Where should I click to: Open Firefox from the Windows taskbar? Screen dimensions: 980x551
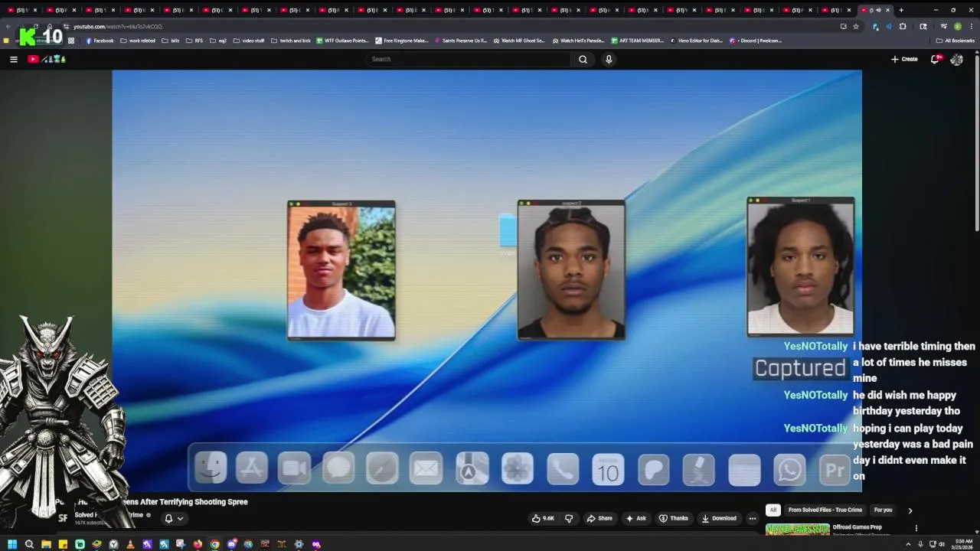(198, 544)
